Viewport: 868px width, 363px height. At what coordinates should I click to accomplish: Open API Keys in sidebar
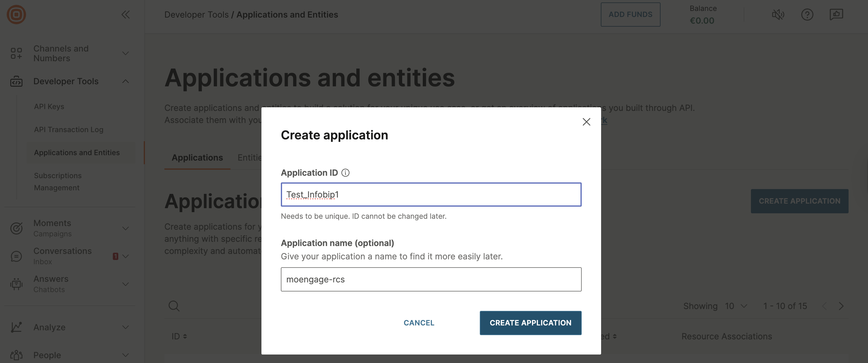coord(49,106)
